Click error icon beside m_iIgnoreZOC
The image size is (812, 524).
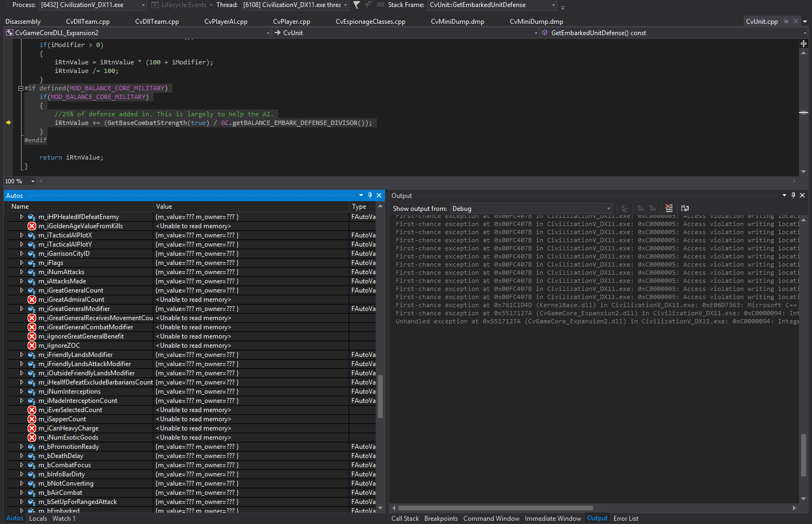point(32,346)
